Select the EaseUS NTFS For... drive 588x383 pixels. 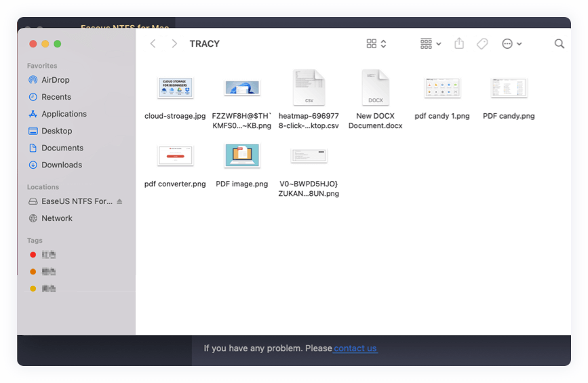71,201
